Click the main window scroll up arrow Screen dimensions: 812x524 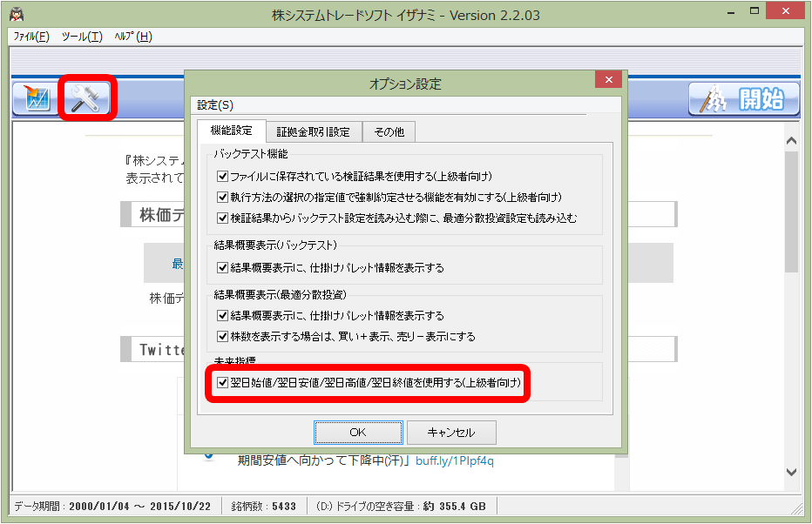791,141
